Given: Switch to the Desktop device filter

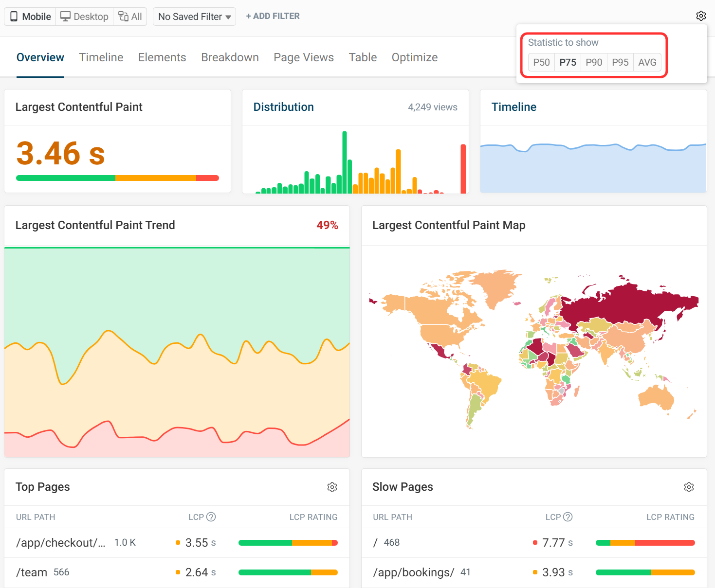Looking at the screenshot, I should (x=84, y=17).
